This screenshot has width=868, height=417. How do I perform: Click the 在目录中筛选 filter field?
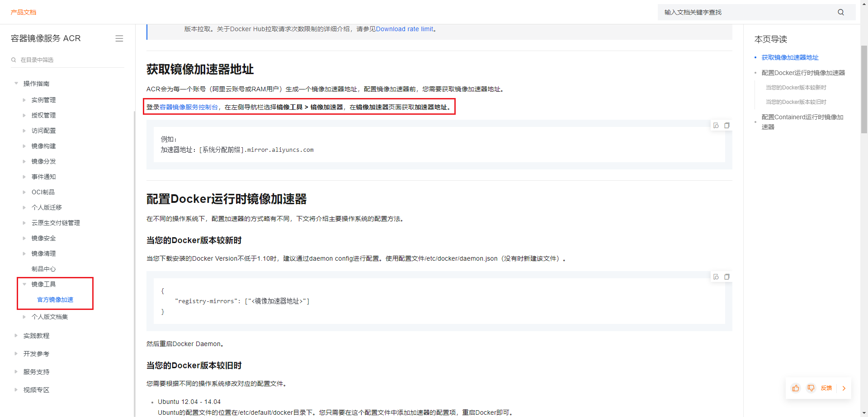click(x=68, y=60)
